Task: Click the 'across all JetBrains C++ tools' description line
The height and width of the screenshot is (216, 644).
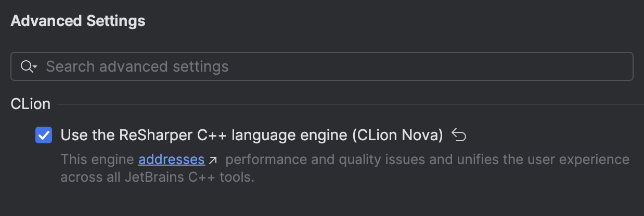Action: pyautogui.click(x=158, y=178)
